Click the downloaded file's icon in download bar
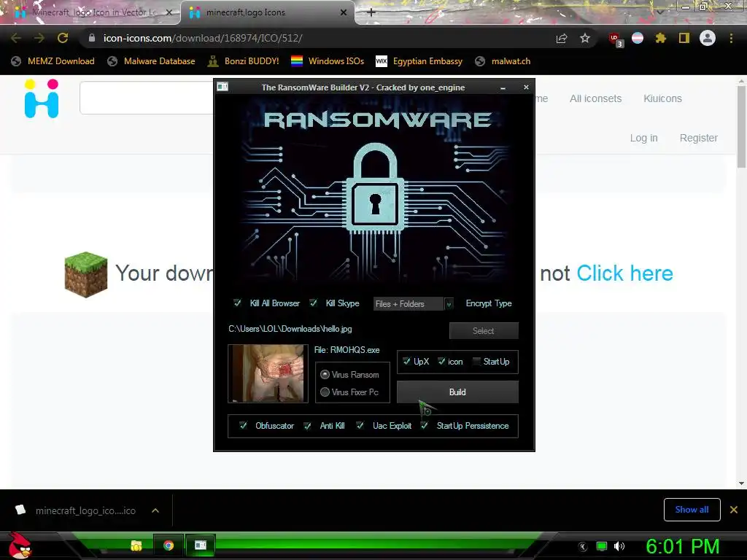The width and height of the screenshot is (747, 560). [20, 510]
